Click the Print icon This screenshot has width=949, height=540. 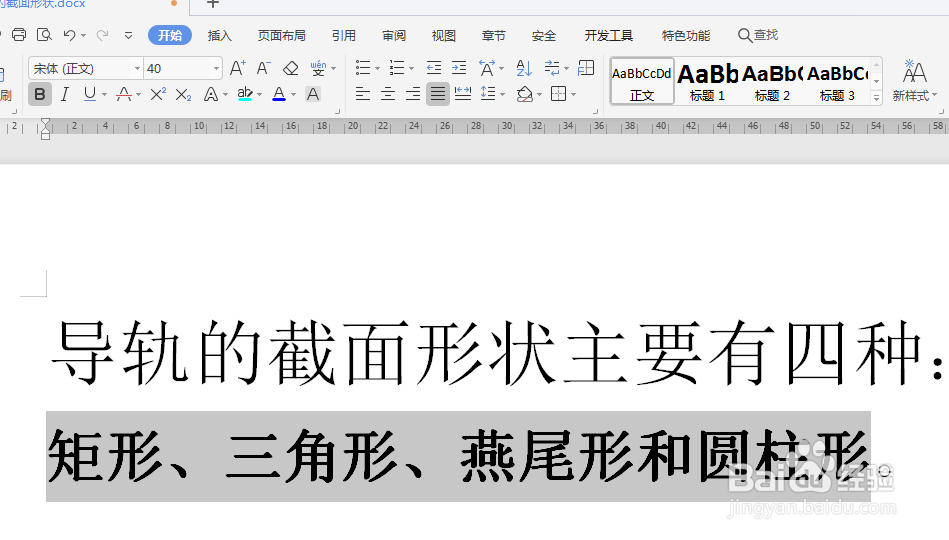(19, 35)
